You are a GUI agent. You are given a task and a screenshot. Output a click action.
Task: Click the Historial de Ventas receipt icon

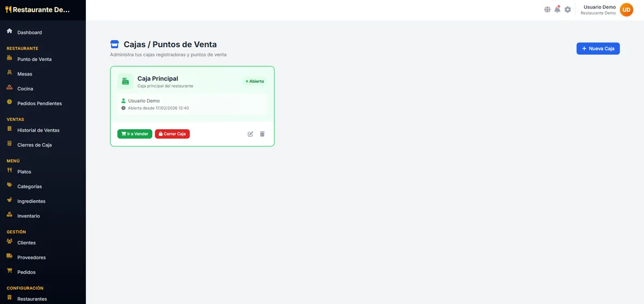coord(10,129)
